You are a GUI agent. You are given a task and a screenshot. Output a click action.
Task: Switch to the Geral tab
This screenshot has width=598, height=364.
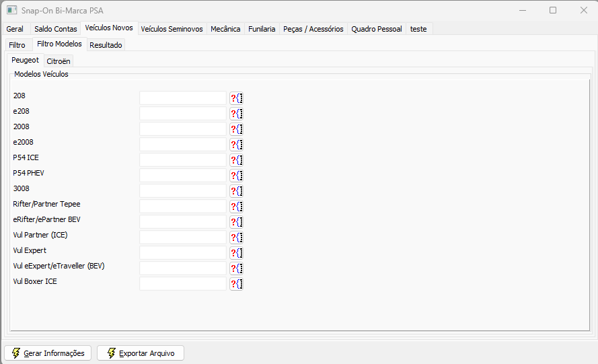click(15, 29)
